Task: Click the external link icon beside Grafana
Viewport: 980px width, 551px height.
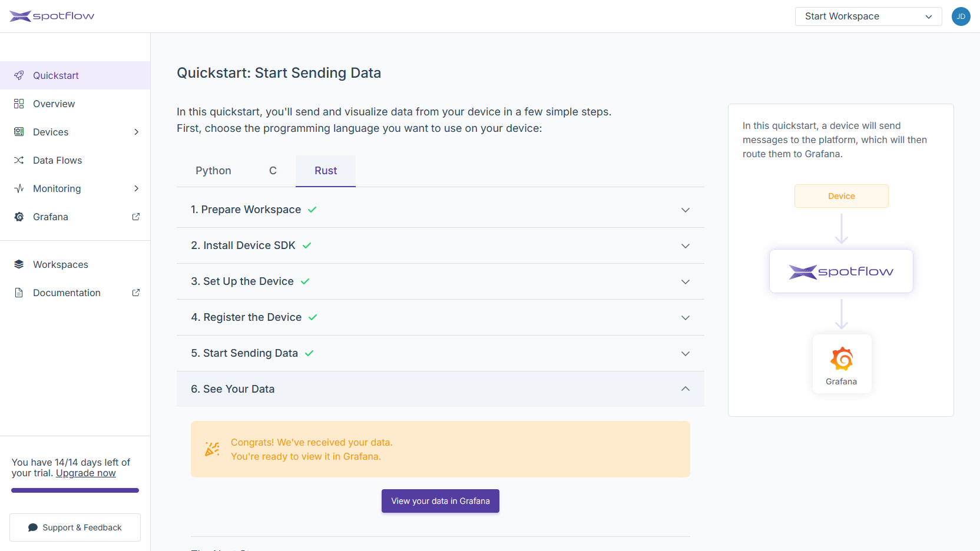Action: pyautogui.click(x=136, y=217)
